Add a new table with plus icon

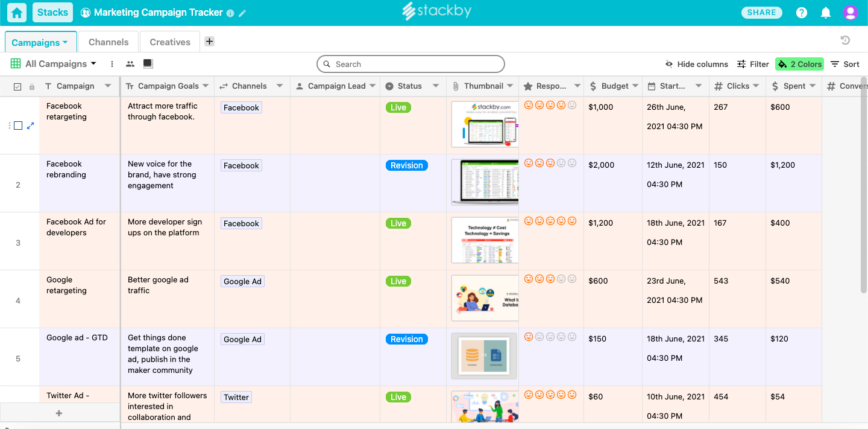pyautogui.click(x=209, y=42)
